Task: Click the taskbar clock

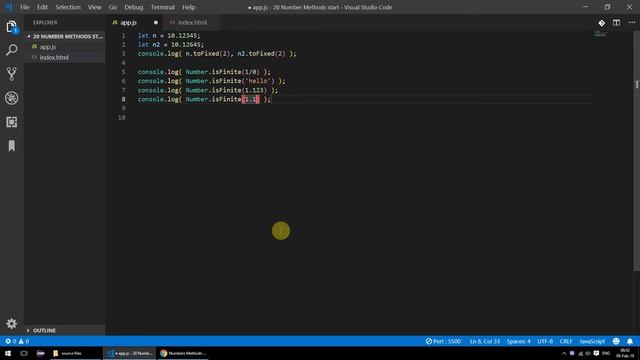Action: point(625,353)
